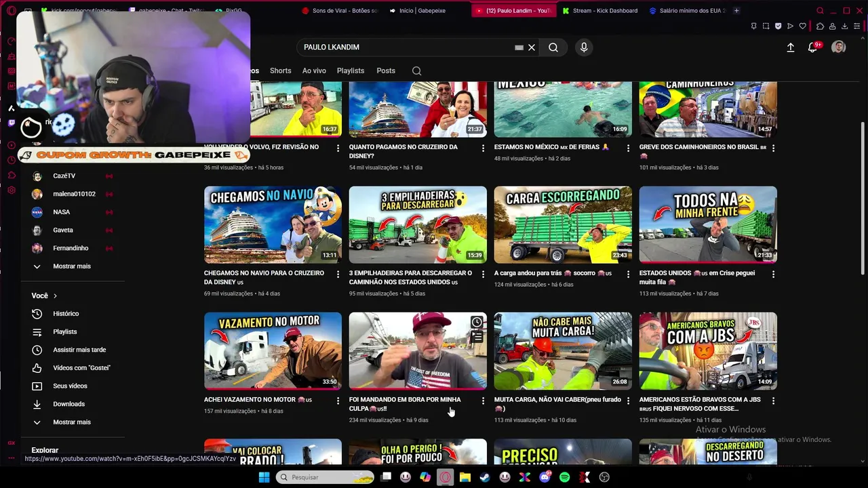Click Opera easy setup menu icon
Image resolution: width=868 pixels, height=488 pixels.
[x=856, y=26]
